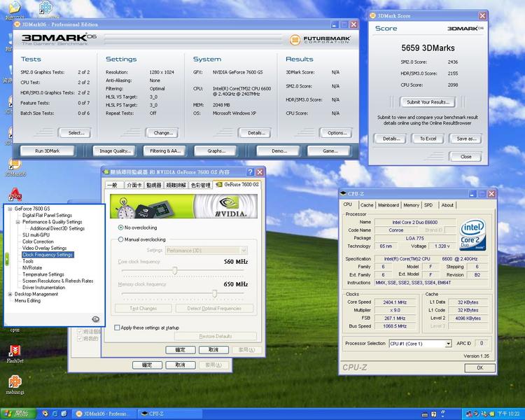Viewport: 525px width, 420px height.
Task: Open the red Adobe desktop shortcut
Action: tap(15, 195)
